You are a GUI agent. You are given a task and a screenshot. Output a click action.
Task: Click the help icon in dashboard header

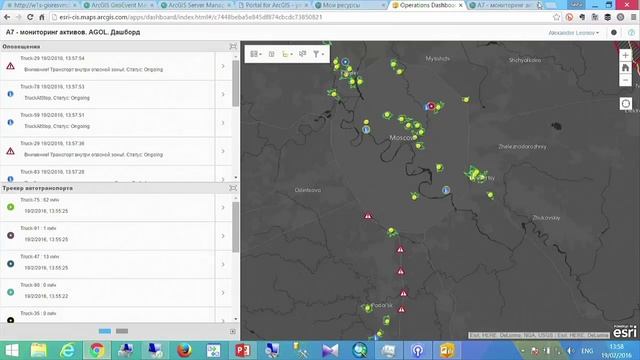[x=631, y=33]
